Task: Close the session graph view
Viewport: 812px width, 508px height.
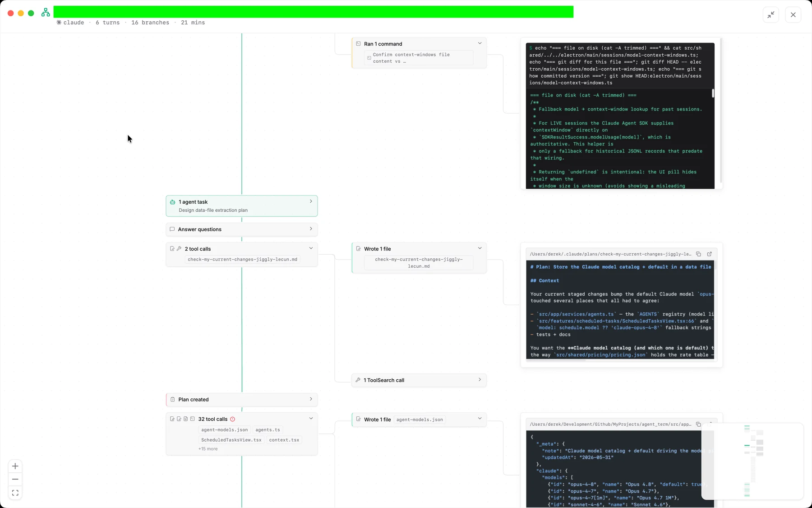Action: [x=793, y=15]
